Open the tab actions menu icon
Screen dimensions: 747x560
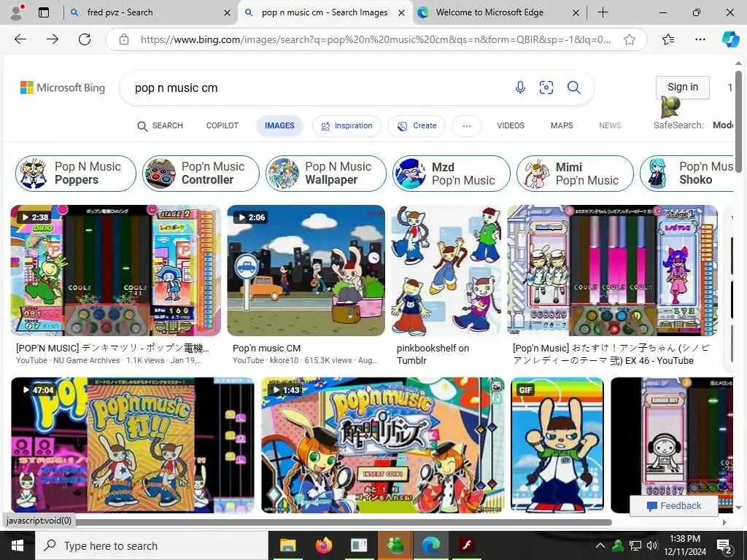(44, 12)
